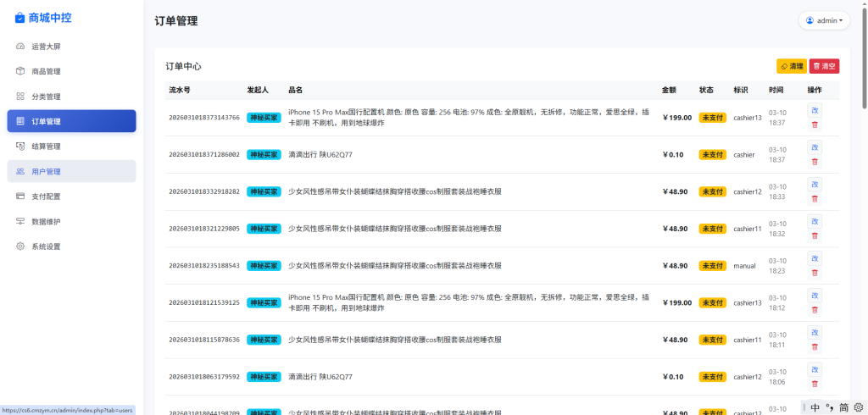This screenshot has height=415, width=868.
Task: Click the 金额 column header
Action: (x=670, y=90)
